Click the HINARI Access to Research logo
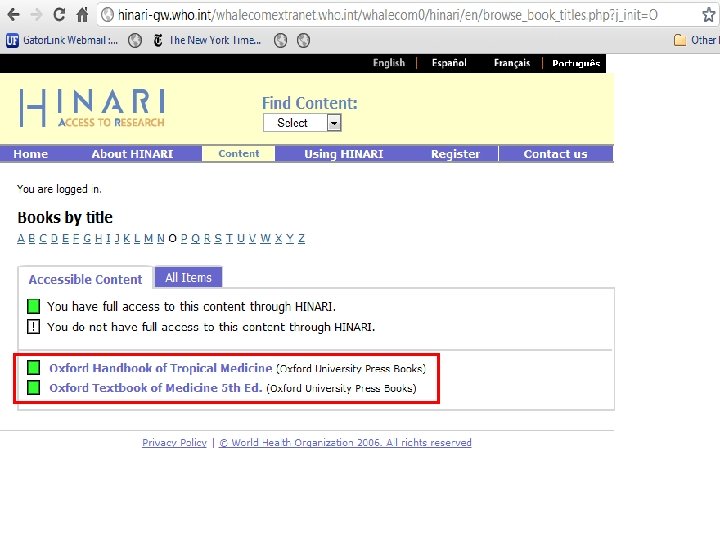Viewport: 720px width, 540px height. click(92, 108)
